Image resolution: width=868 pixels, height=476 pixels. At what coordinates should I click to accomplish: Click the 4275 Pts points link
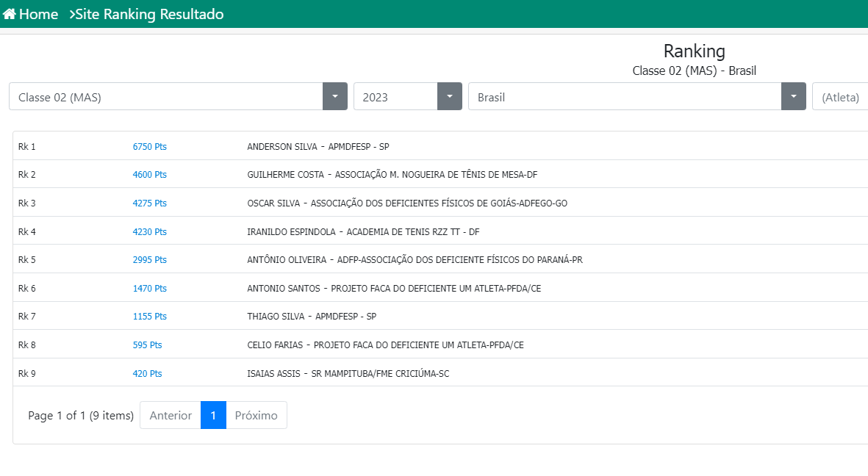[150, 203]
